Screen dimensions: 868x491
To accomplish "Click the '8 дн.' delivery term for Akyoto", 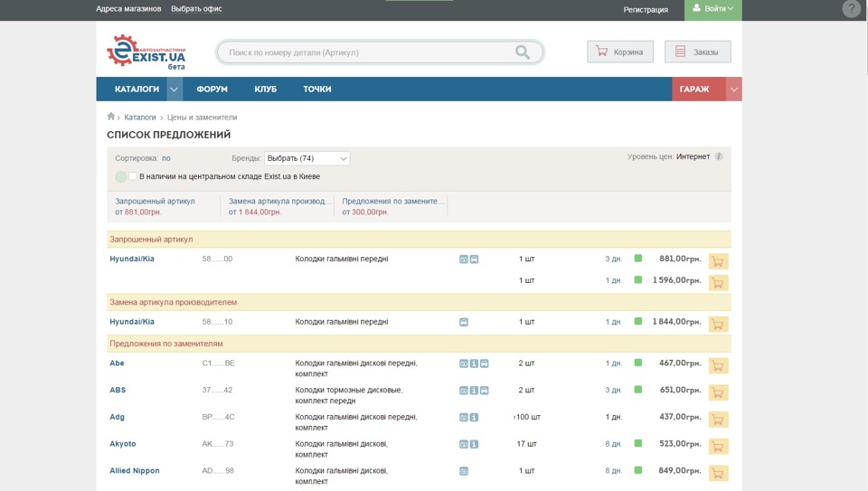I will coord(613,444).
